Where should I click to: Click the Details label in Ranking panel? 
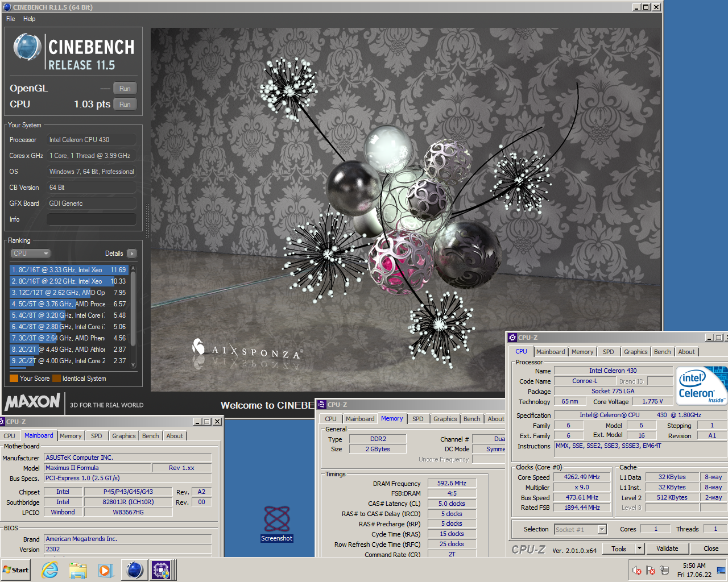click(x=114, y=253)
